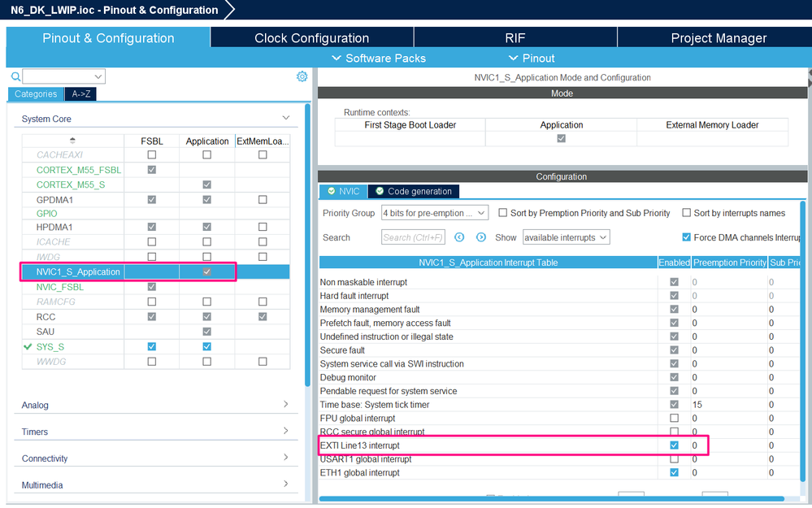Viewport: 812px width, 508px height.
Task: Disable ETH1 global interrupt checkbox
Action: tap(674, 472)
